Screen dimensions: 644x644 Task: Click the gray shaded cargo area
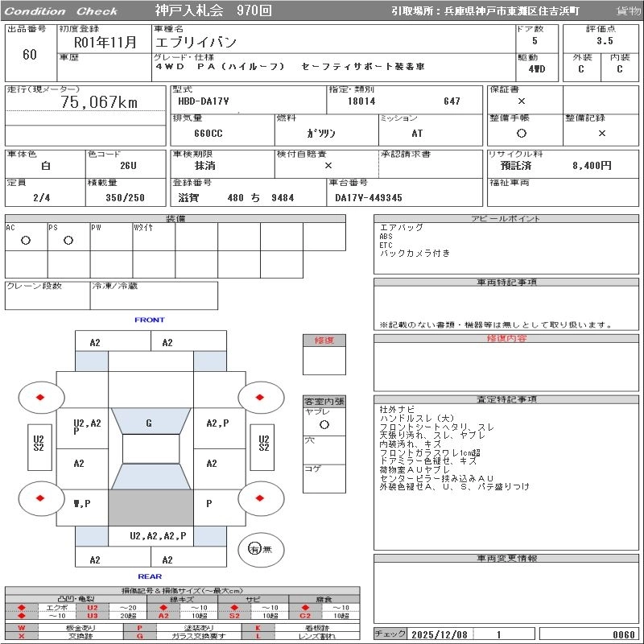pos(151,508)
